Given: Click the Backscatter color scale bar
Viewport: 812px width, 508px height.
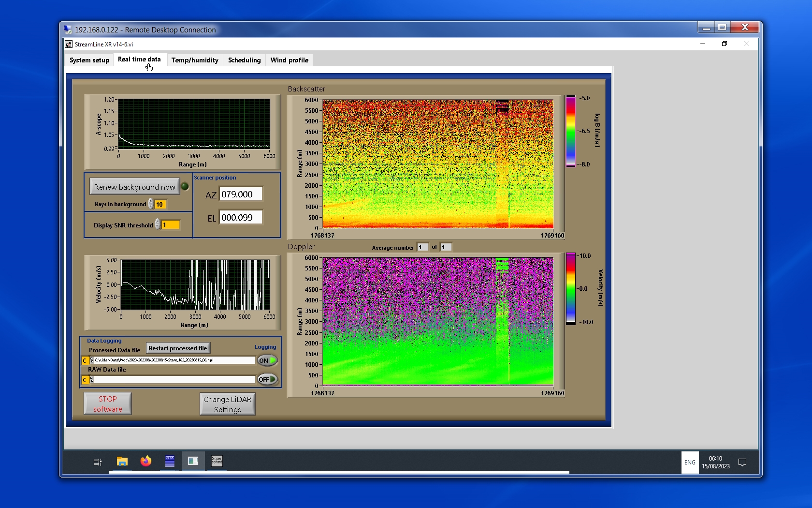Looking at the screenshot, I should click(571, 131).
